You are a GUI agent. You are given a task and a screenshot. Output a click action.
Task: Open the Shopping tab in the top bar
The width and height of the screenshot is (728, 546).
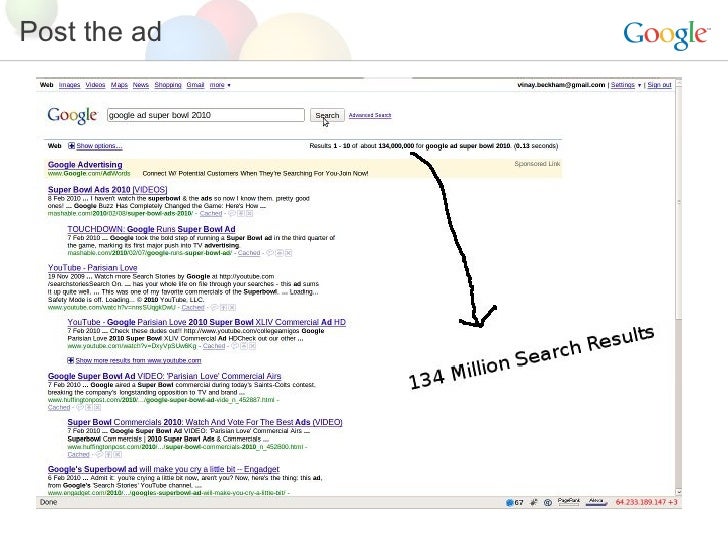[168, 85]
